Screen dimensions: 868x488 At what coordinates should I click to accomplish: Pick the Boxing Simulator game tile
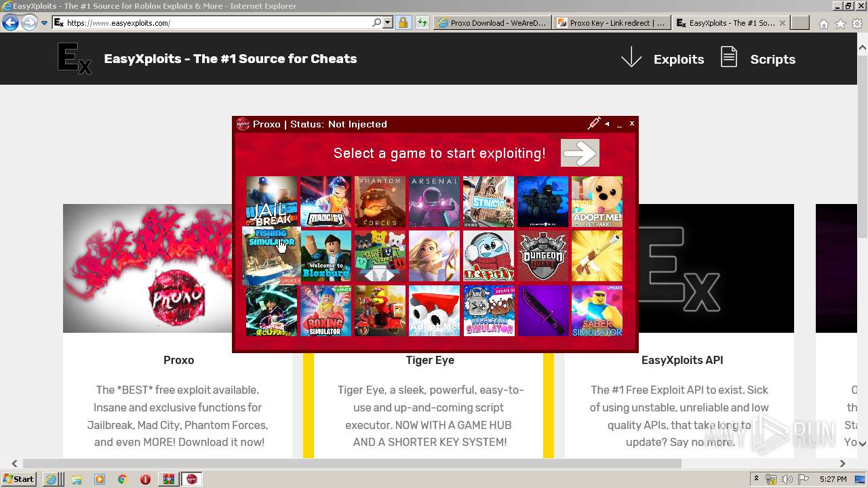[325, 310]
